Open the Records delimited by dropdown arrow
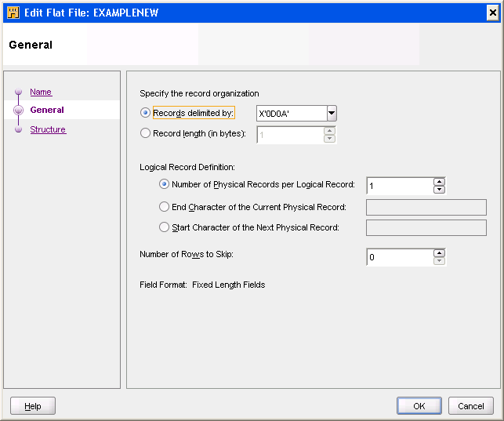 pos(332,114)
